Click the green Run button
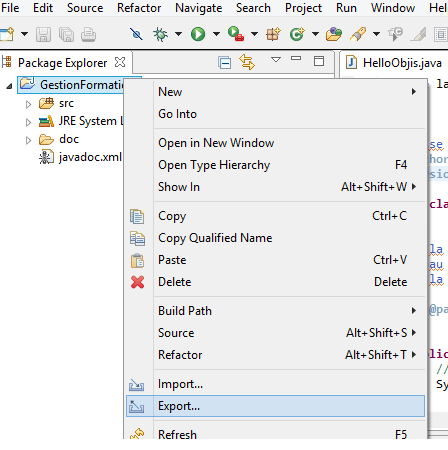This screenshot has height=450, width=448. (x=198, y=34)
